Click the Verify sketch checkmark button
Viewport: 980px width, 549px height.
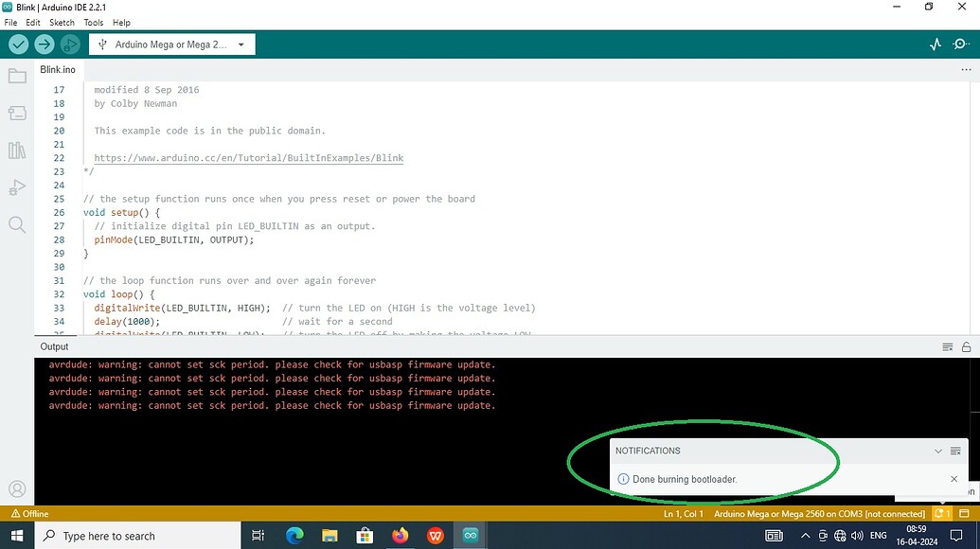pyautogui.click(x=19, y=44)
